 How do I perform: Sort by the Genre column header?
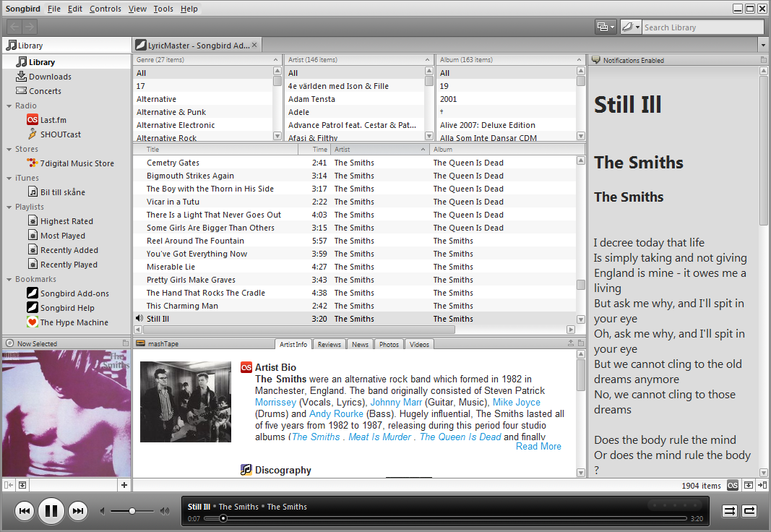(207, 59)
